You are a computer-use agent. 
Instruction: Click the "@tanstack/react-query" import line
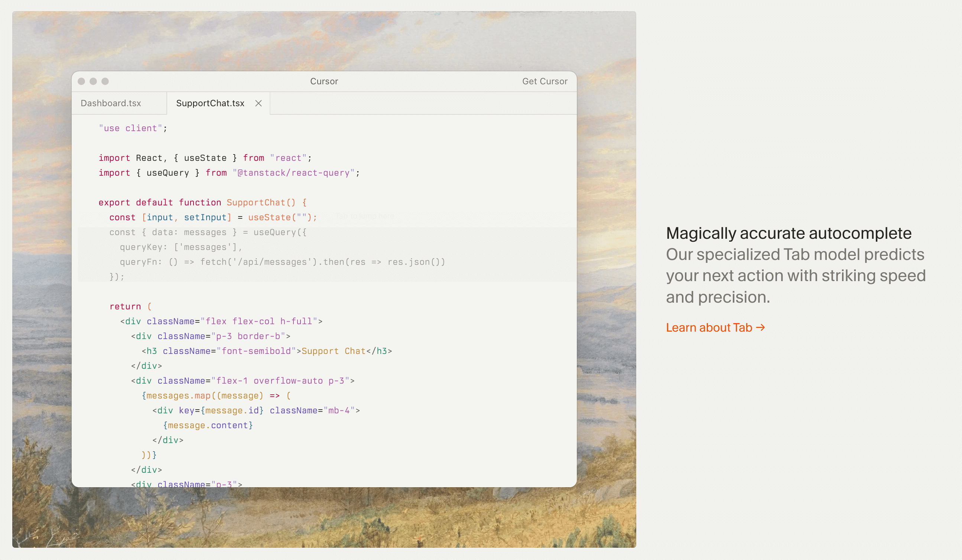pos(229,173)
